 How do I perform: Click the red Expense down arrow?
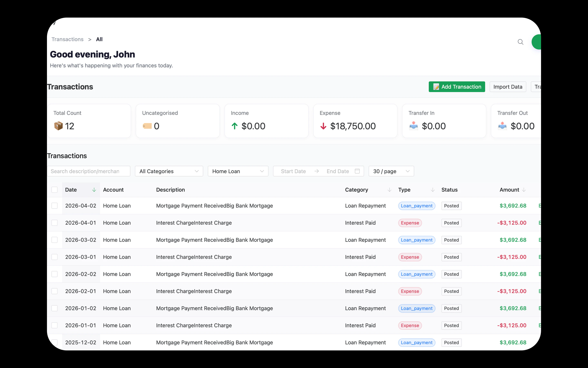tap(323, 126)
